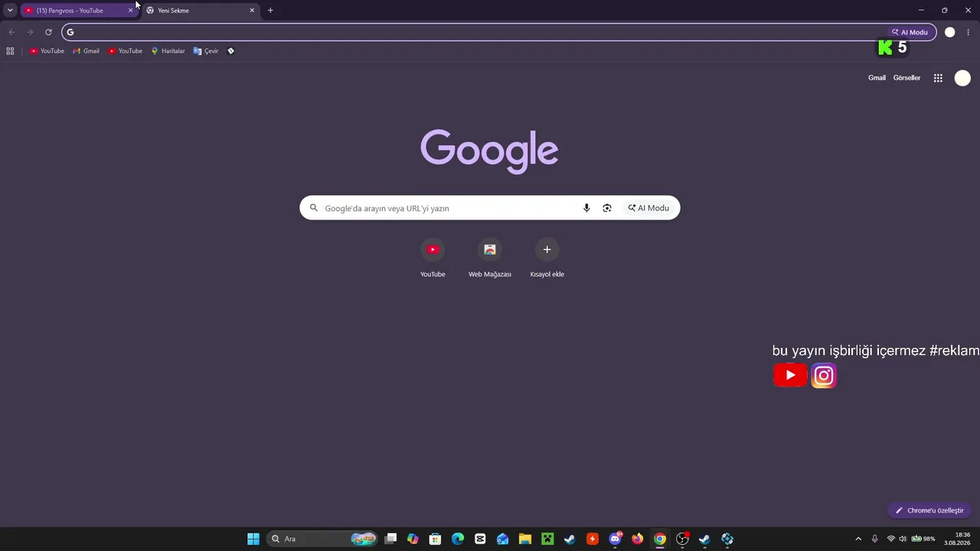This screenshot has width=980, height=551.
Task: Open Task View from the taskbar
Action: (x=390, y=539)
